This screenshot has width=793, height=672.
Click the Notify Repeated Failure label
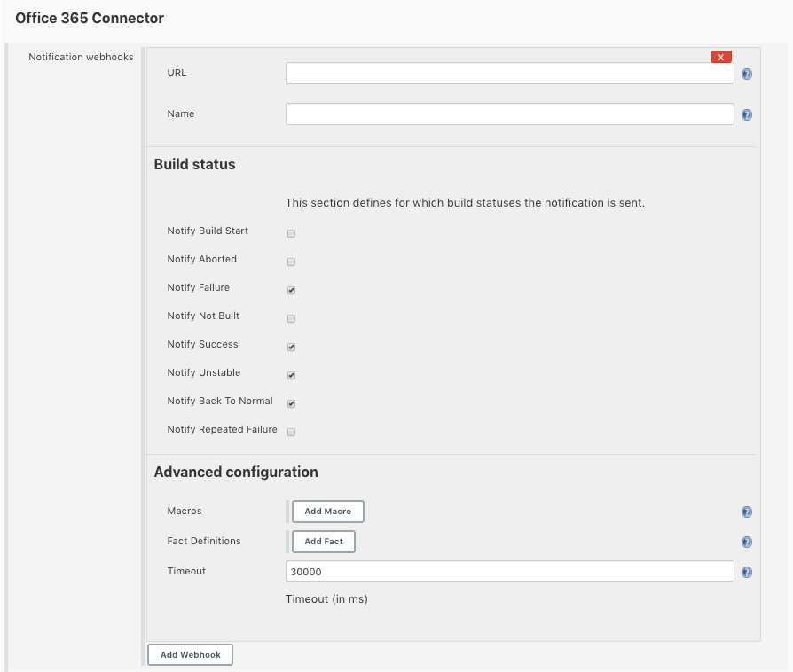222,429
